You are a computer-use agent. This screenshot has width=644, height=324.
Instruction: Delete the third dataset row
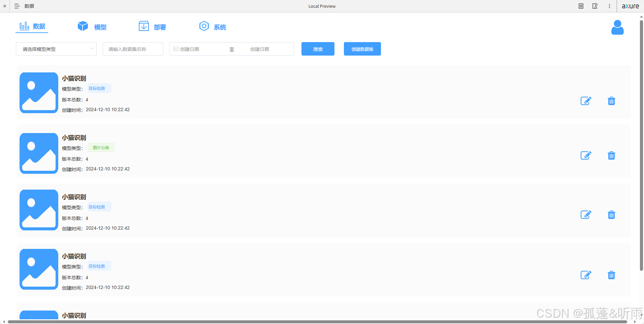pos(611,215)
